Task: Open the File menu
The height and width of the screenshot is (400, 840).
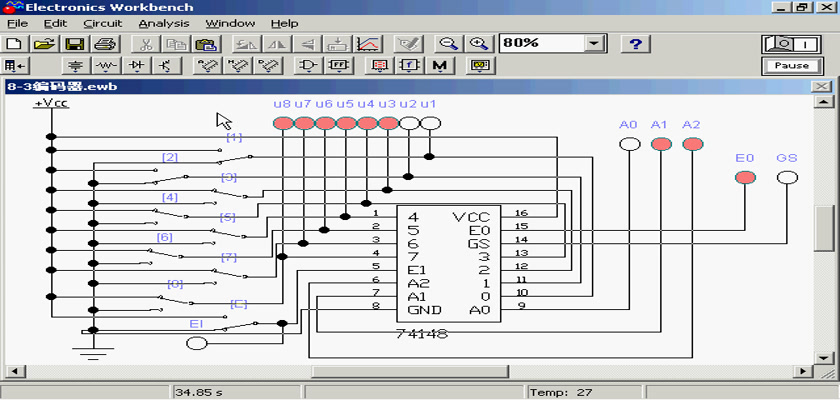Action: coord(17,24)
